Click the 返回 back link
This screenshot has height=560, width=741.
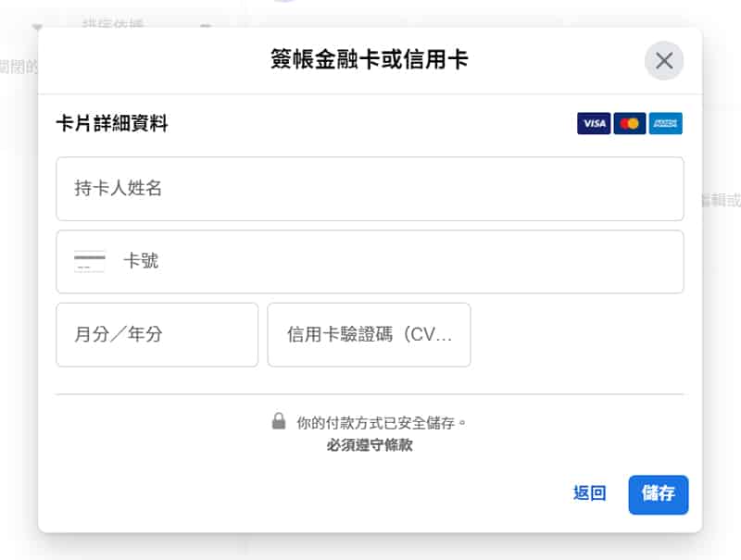click(x=587, y=494)
